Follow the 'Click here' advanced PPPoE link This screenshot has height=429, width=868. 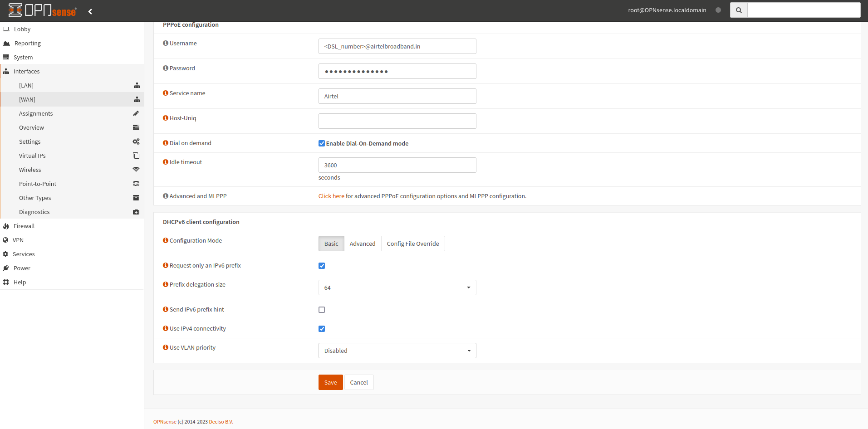click(331, 196)
